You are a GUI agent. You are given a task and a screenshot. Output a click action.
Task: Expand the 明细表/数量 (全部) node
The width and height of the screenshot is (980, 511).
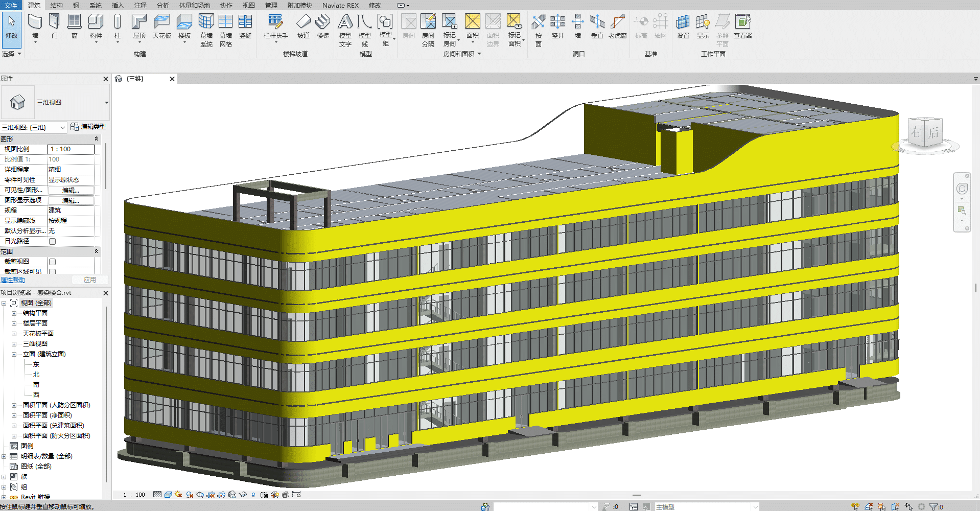[4, 456]
